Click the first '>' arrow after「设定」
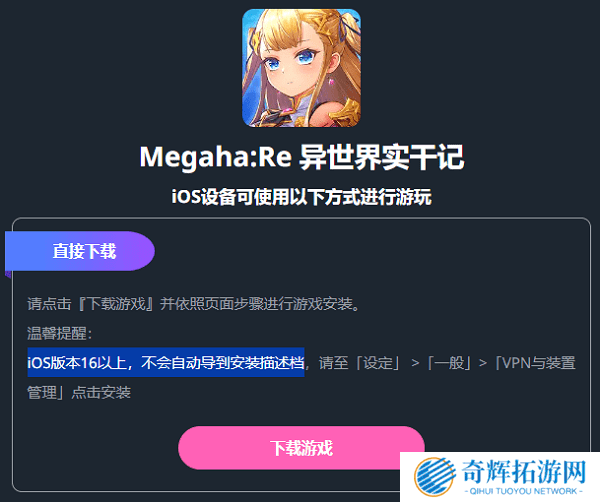 point(415,363)
